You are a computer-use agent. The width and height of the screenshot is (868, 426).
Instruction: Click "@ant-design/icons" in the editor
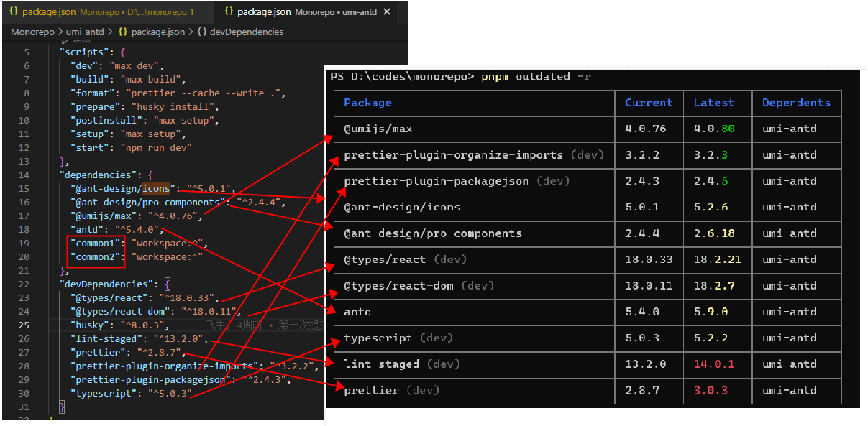[x=123, y=188]
